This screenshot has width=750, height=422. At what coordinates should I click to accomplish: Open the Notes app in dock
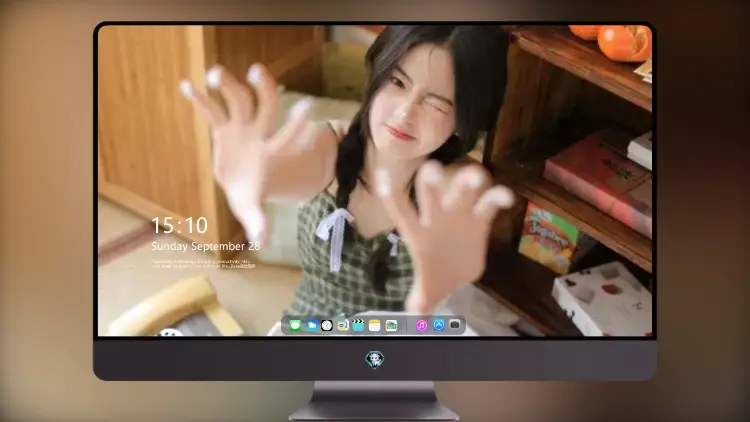[x=375, y=325]
